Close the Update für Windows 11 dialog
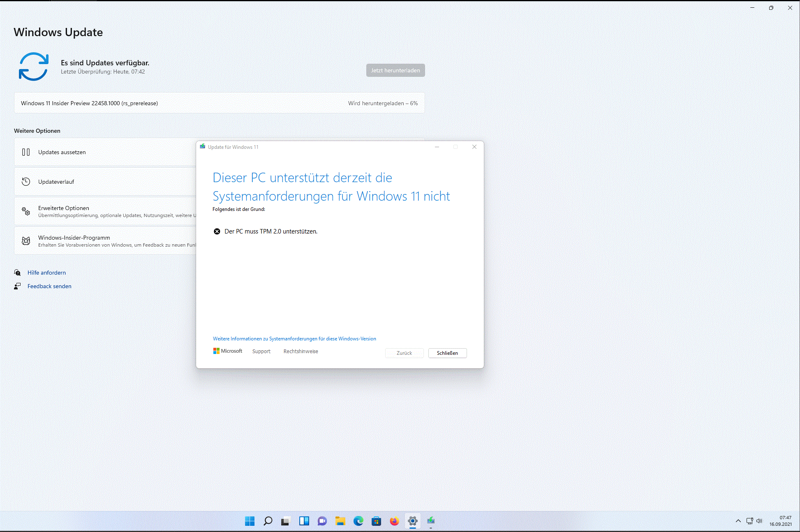The image size is (800, 532). [474, 147]
